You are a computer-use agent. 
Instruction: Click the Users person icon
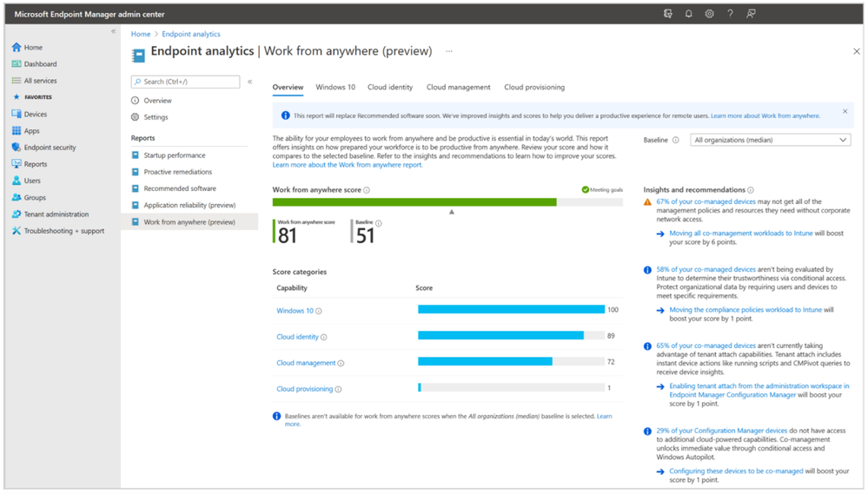tap(17, 181)
